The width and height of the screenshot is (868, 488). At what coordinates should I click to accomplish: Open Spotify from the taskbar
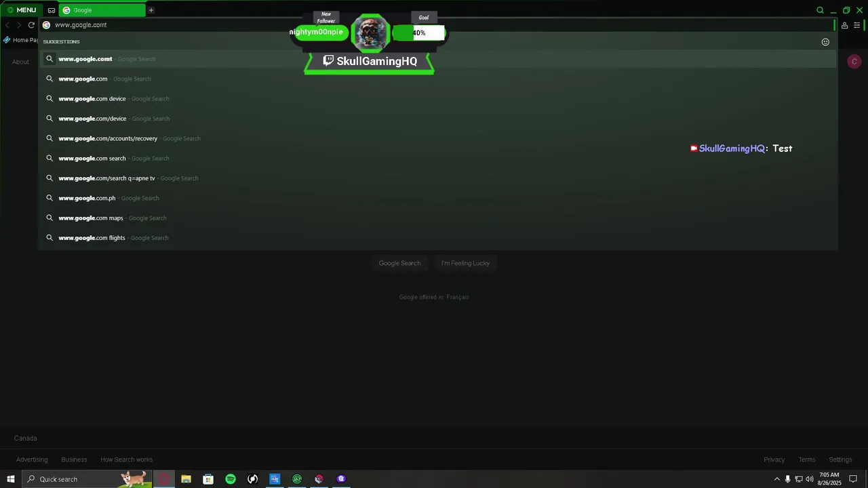coord(231,479)
